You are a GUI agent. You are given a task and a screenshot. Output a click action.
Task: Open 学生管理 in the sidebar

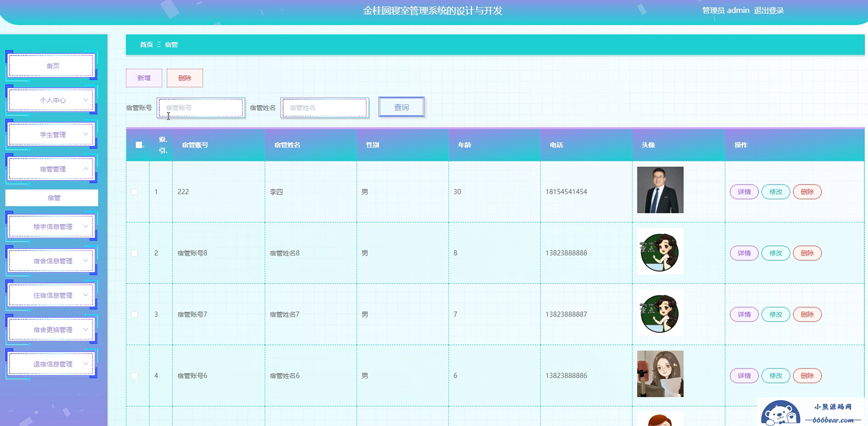(51, 134)
